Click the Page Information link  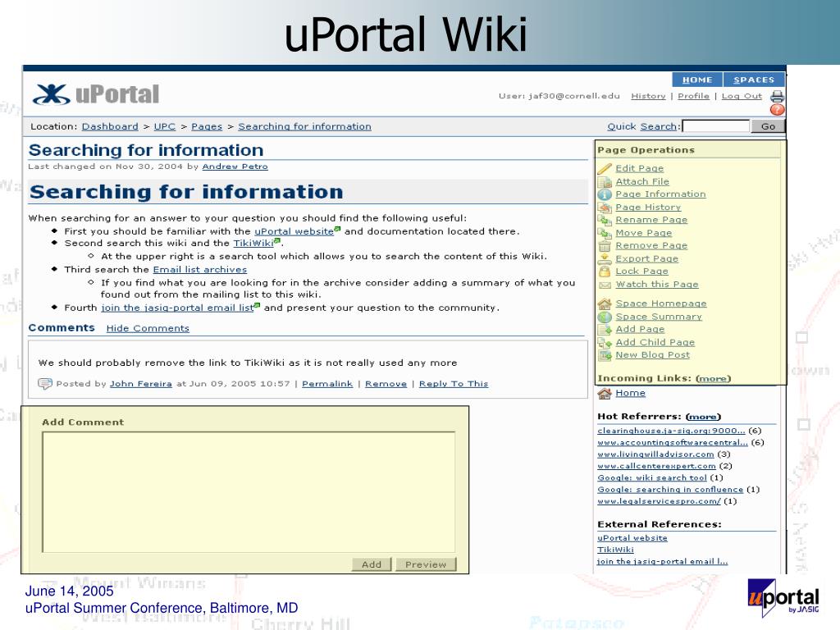tap(660, 194)
